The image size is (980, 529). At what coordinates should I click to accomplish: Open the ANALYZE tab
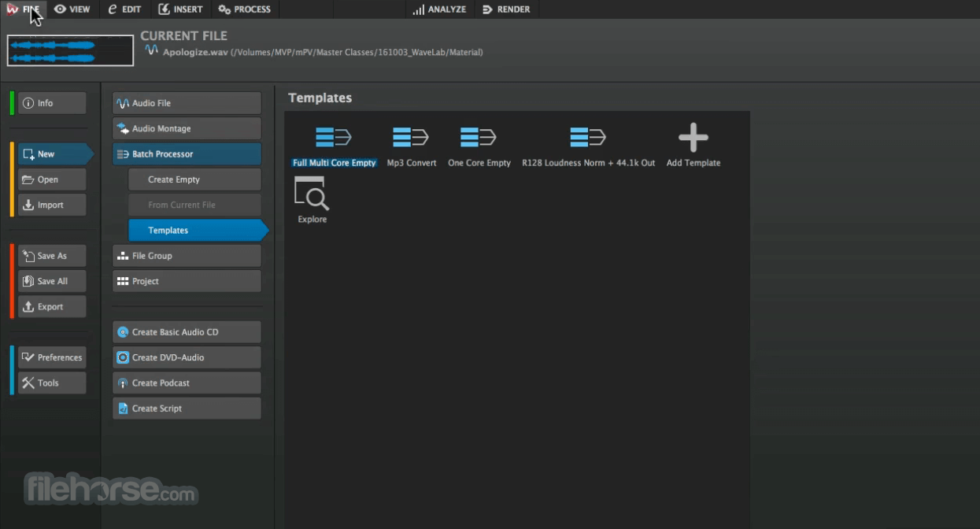439,9
